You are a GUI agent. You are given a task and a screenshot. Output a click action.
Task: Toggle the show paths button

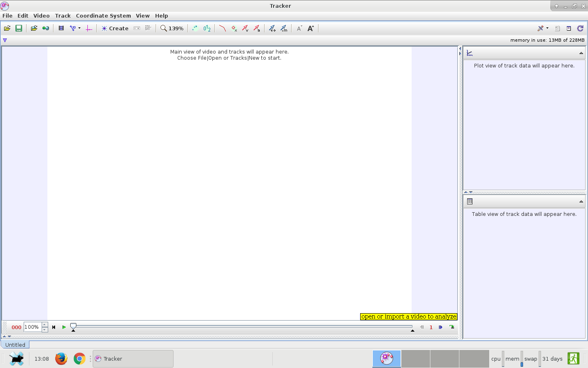(x=222, y=28)
